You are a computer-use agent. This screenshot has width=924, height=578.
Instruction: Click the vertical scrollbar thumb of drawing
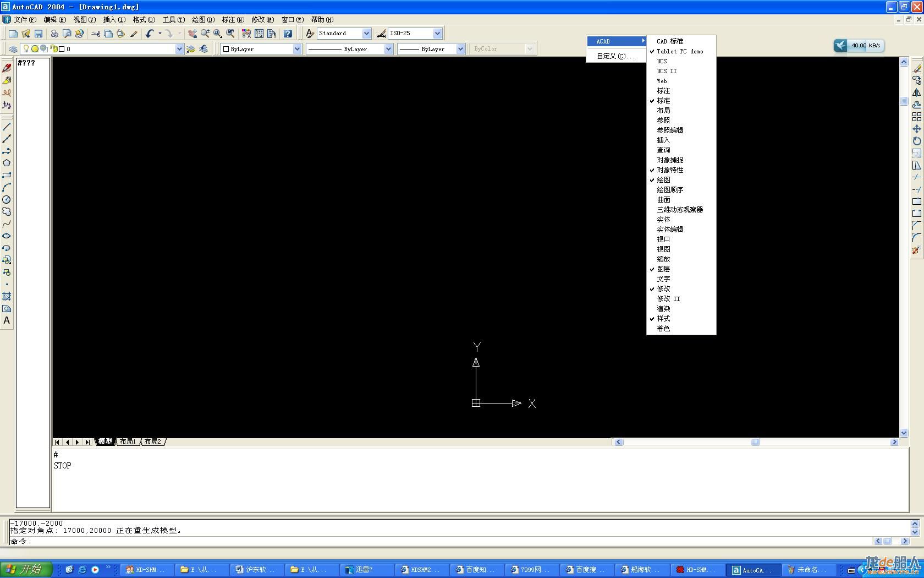[x=904, y=101]
